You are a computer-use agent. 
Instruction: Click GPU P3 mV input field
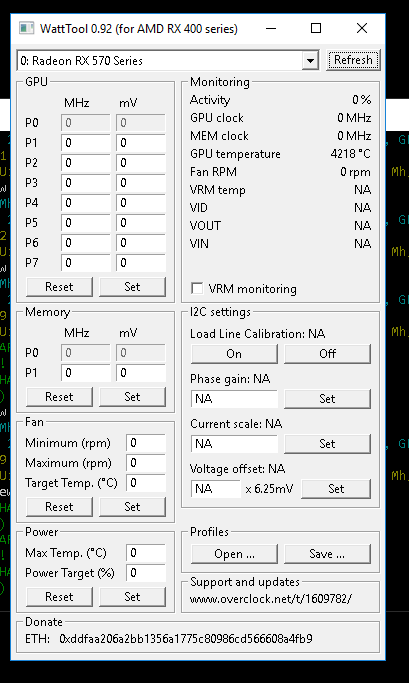pos(141,183)
